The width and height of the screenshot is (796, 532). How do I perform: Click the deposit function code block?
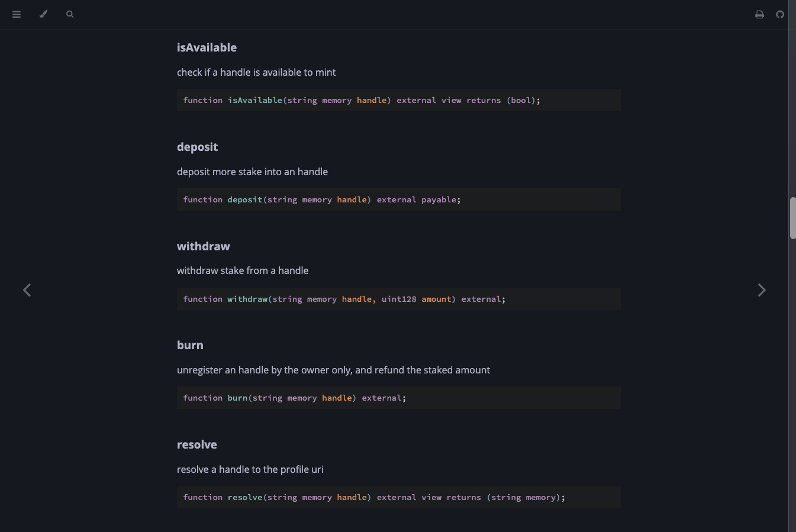pos(399,200)
